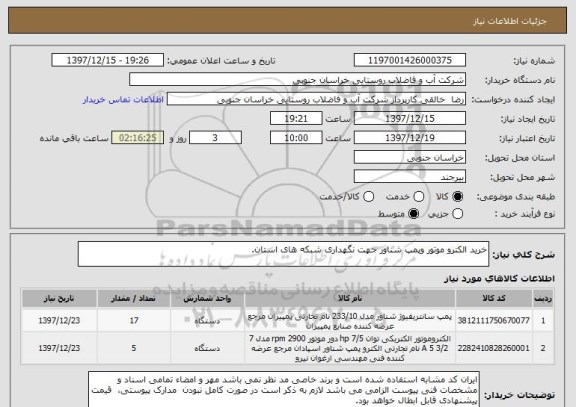Click the پمپ سانتریفیوژ شناور product name
Image resolution: width=576 pixels, height=407 pixels.
(350, 321)
